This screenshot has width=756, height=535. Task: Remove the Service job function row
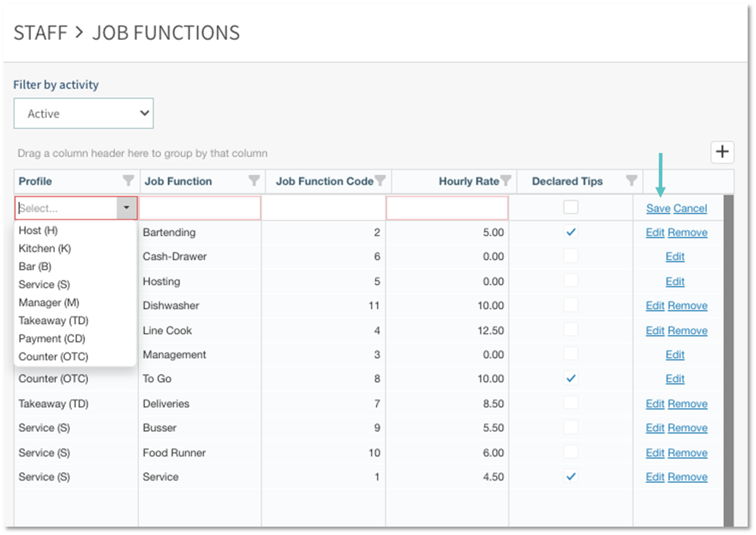point(687,477)
